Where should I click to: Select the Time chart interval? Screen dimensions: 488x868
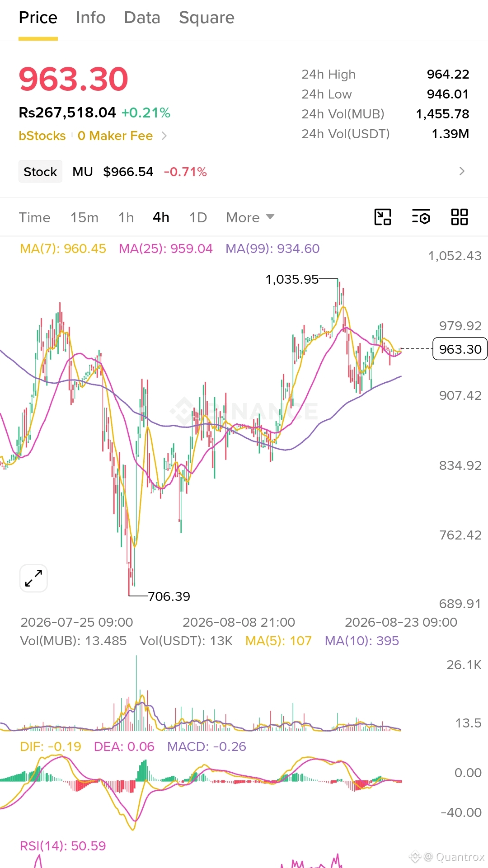[x=34, y=217]
